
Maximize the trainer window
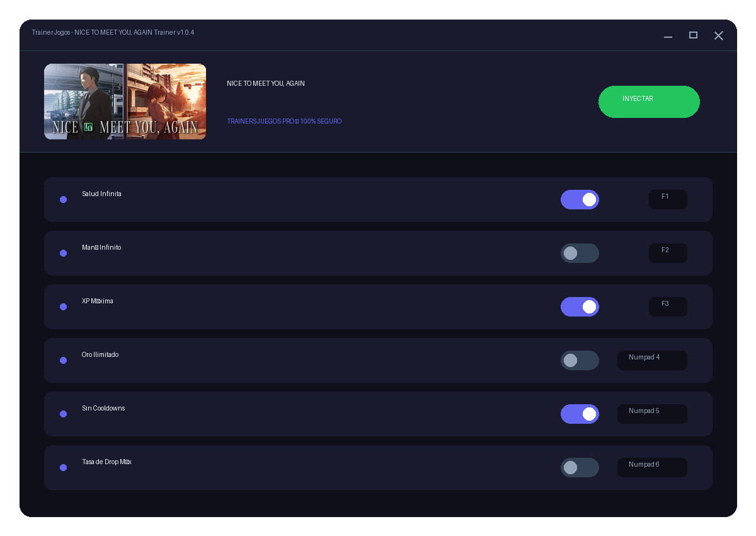(x=693, y=35)
